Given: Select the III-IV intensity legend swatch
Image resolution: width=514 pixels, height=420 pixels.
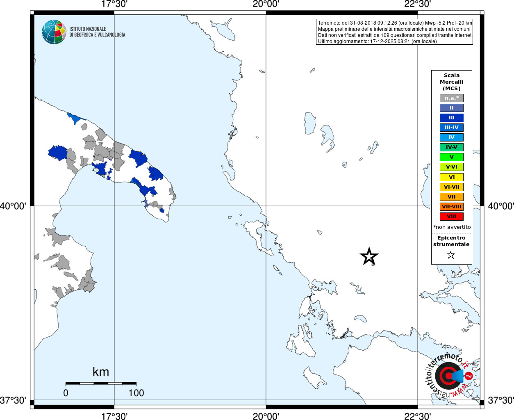Looking at the screenshot, I should [x=452, y=128].
